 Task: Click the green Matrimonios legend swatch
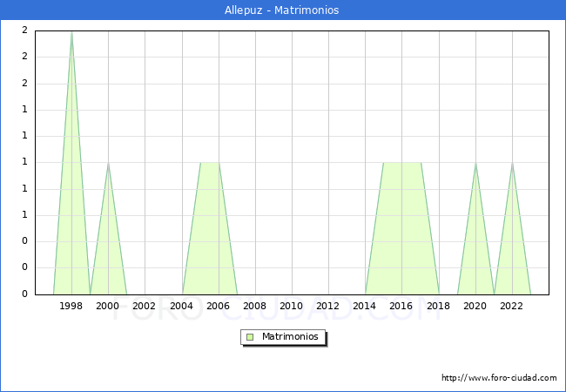click(250, 337)
